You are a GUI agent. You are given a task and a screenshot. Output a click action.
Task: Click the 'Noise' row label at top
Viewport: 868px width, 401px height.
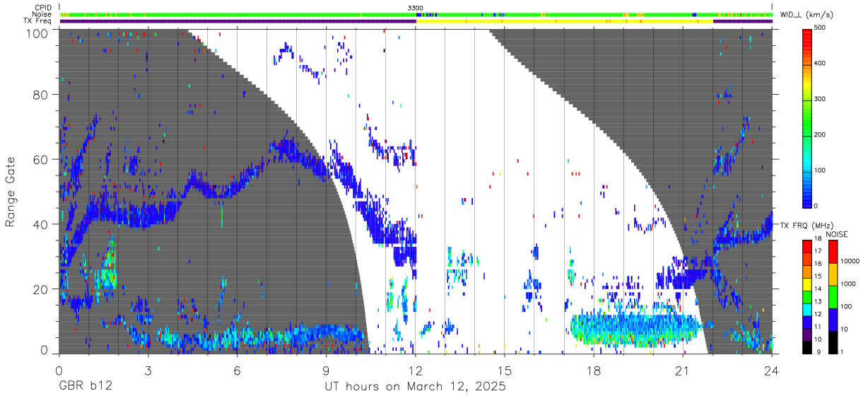[x=43, y=14]
